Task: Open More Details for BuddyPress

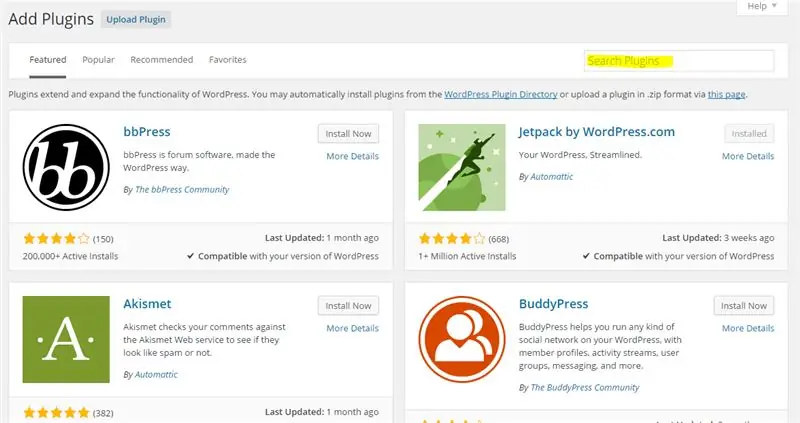Action: pos(748,328)
